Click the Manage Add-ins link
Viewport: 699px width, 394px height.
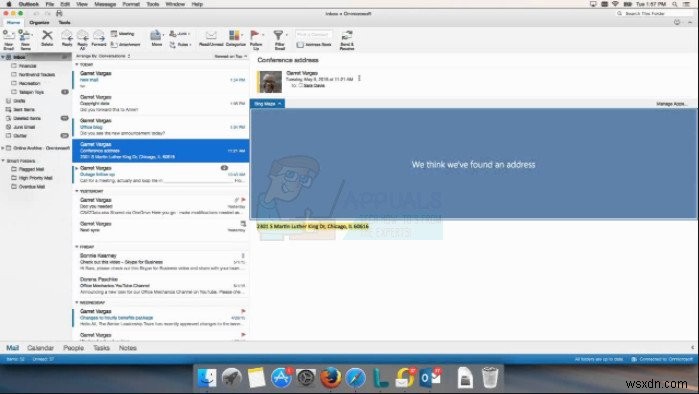point(671,104)
